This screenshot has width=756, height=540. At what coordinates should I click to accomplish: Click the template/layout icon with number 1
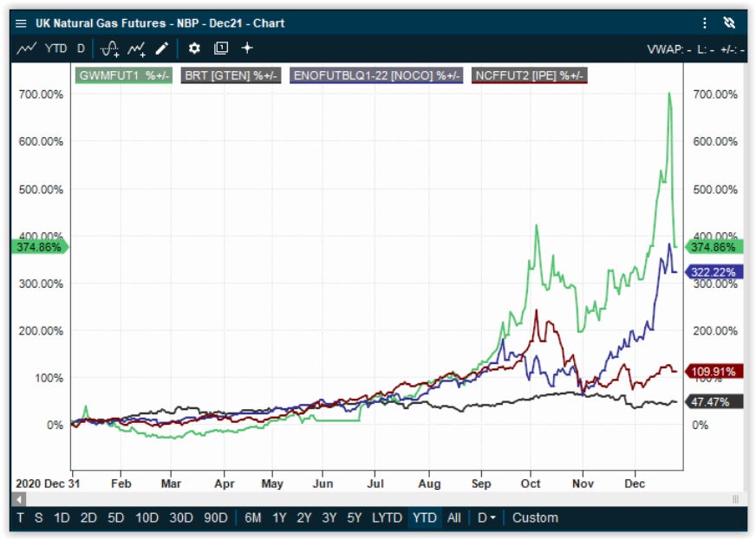(221, 49)
